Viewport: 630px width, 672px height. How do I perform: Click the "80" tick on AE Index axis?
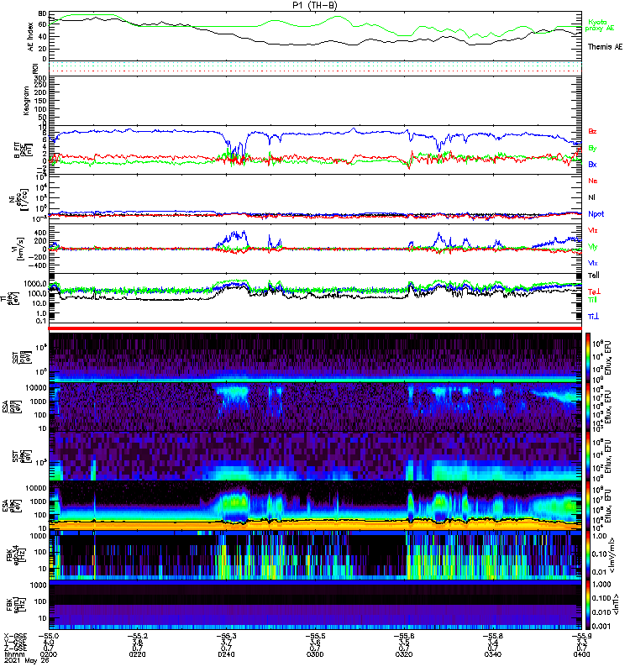(x=43, y=14)
